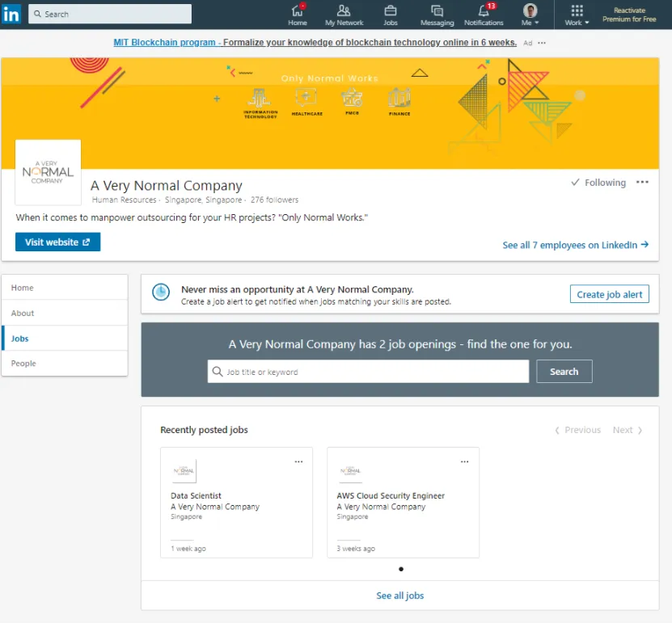Click Reactivate Premium for Free
672x623 pixels.
(x=629, y=15)
